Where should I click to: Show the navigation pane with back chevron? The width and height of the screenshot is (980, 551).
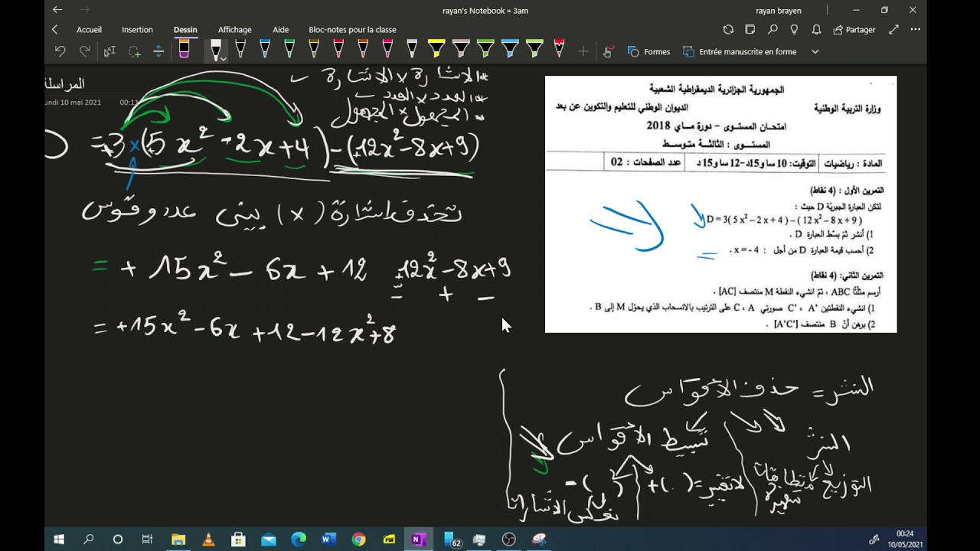coord(54,29)
